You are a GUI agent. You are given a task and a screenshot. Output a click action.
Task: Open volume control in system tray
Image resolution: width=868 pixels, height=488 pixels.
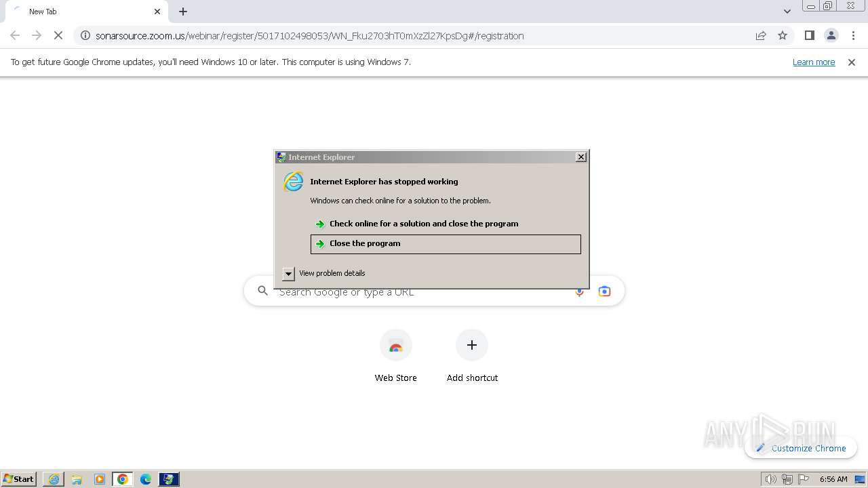coord(770,479)
